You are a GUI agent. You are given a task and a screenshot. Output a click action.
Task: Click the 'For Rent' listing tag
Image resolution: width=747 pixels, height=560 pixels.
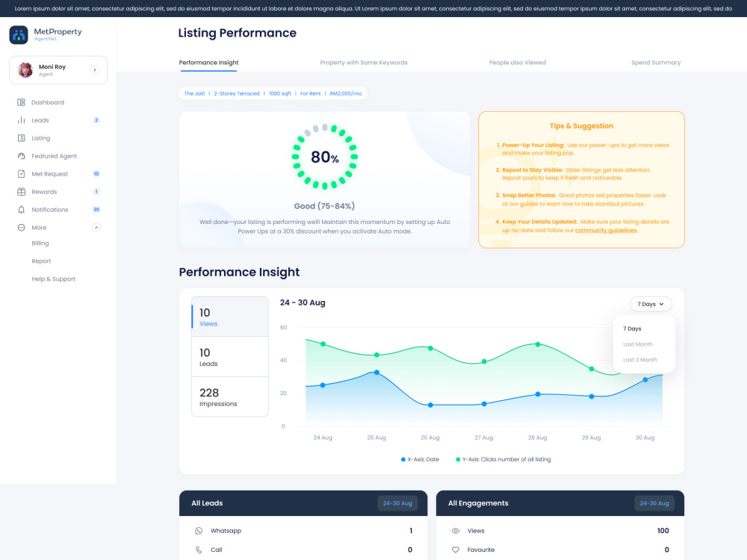coord(310,94)
